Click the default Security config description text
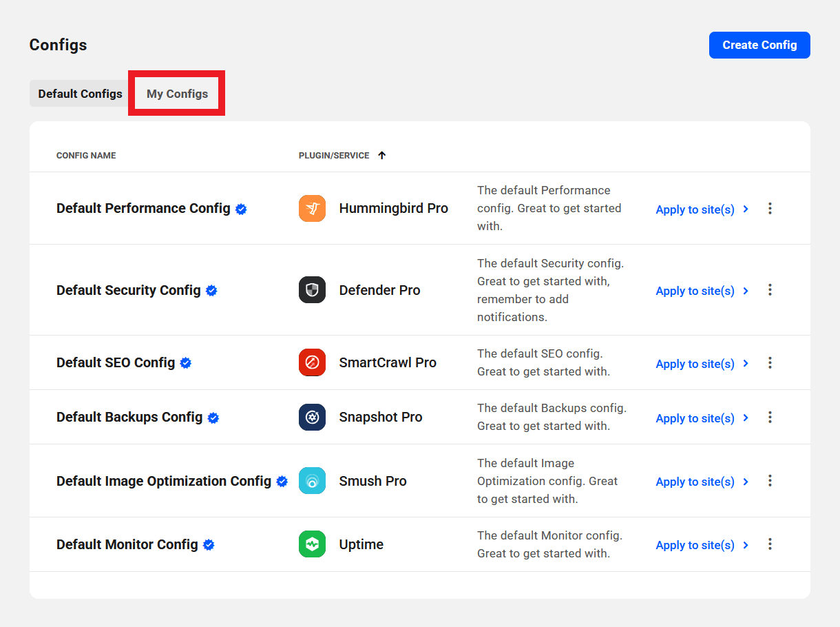Image resolution: width=840 pixels, height=627 pixels. (551, 290)
